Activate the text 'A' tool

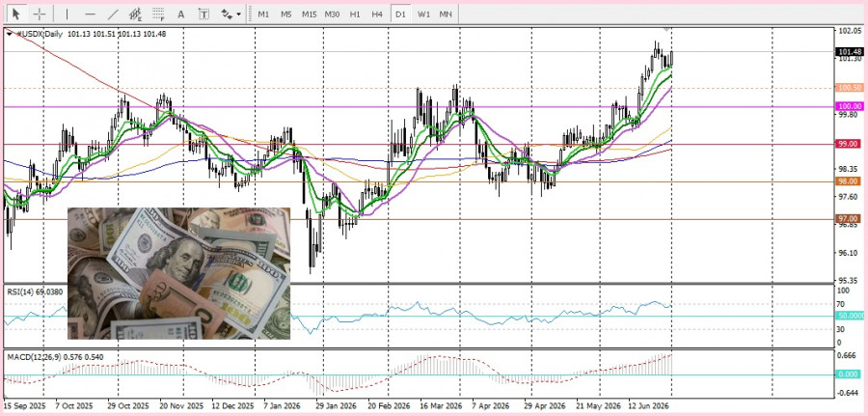pyautogui.click(x=181, y=14)
